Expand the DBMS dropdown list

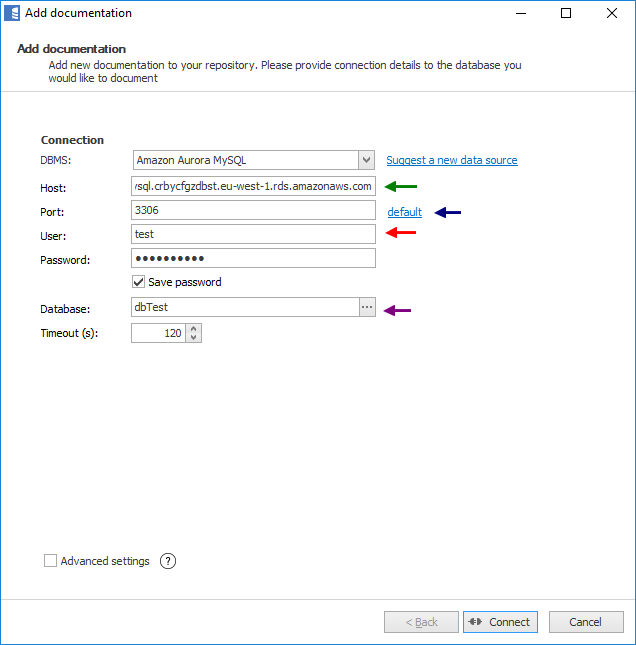coord(366,160)
